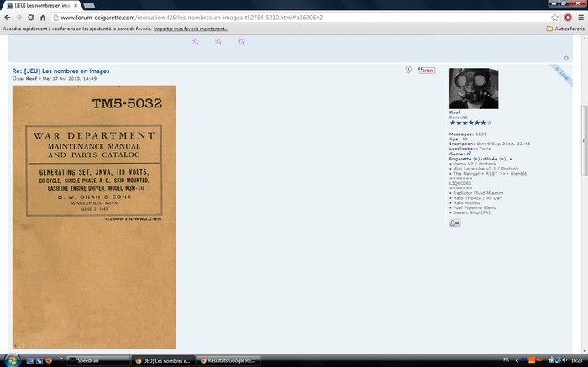The image size is (588, 367).
Task: Open the TM5-5032 manual cover image
Action: tap(94, 217)
